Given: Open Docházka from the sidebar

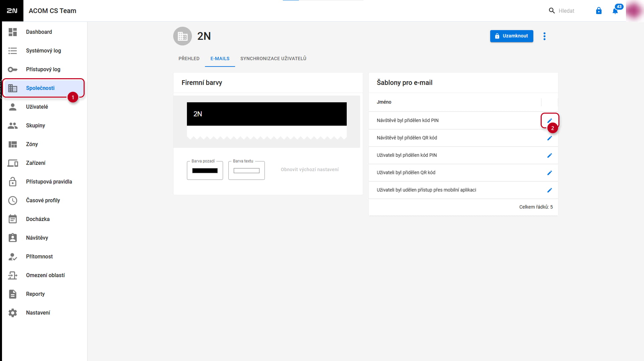Looking at the screenshot, I should [x=38, y=219].
